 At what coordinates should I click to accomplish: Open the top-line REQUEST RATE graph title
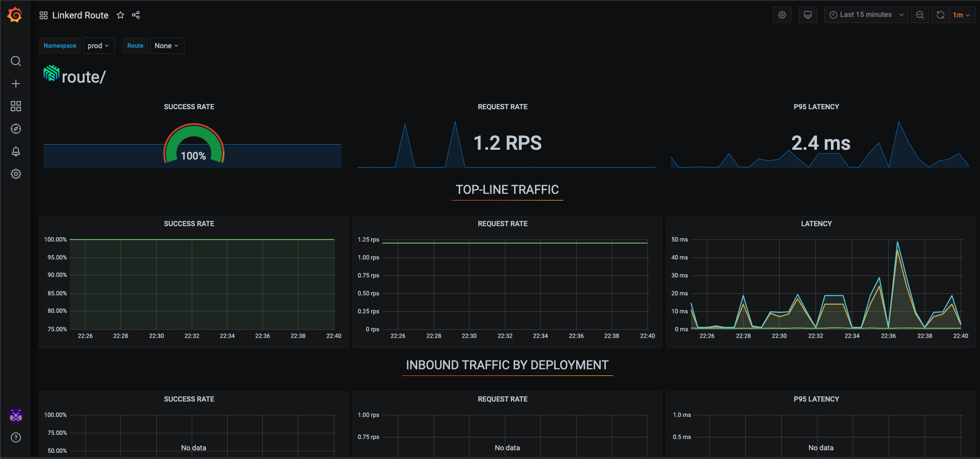click(503, 224)
